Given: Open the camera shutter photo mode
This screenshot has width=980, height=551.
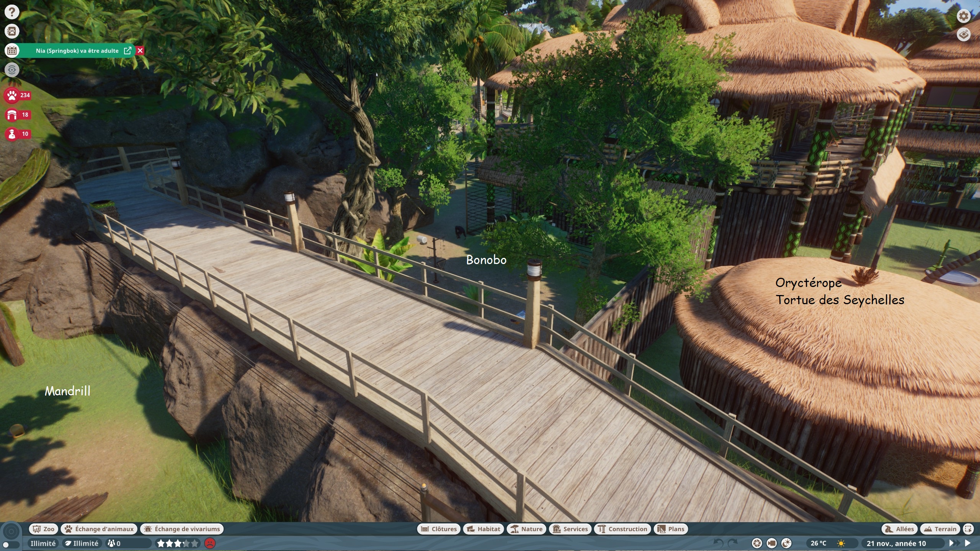Looking at the screenshot, I should click(x=757, y=543).
